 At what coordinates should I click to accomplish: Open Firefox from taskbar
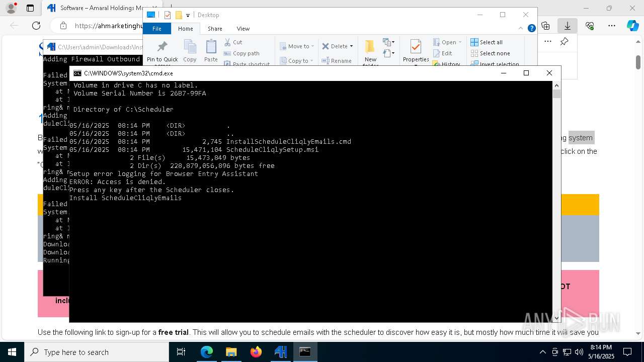256,352
